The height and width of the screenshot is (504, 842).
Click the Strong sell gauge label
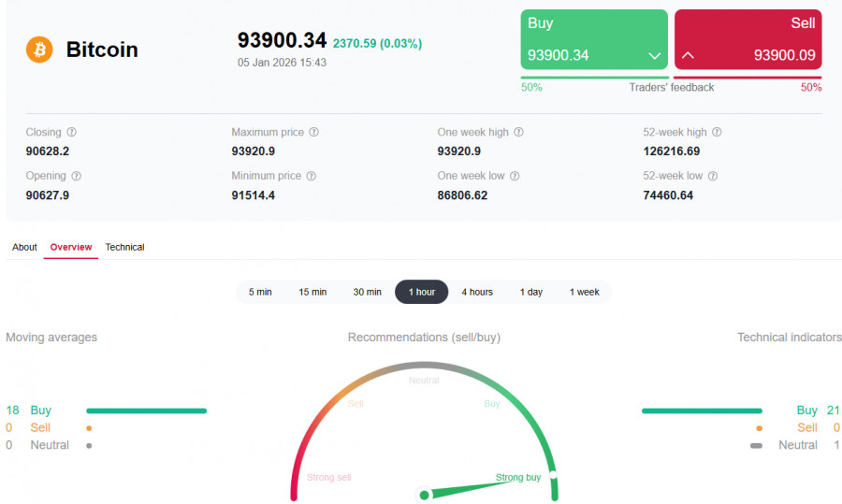(328, 477)
